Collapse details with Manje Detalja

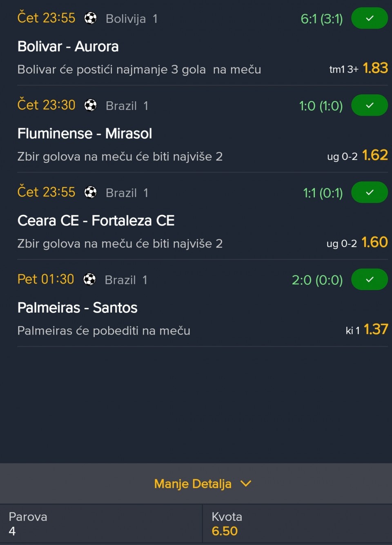(x=193, y=484)
